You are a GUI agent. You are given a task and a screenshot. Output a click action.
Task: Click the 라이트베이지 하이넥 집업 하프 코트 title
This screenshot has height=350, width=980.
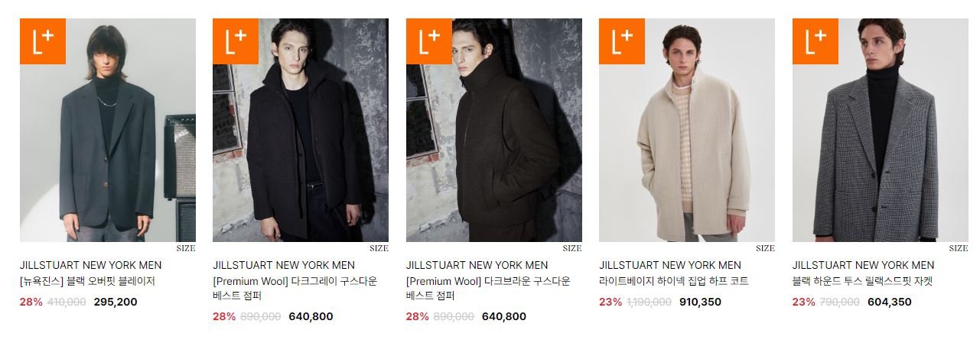[674, 282]
